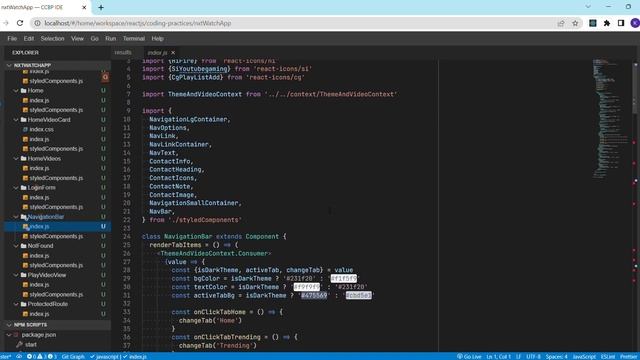
Task: Reload the browser page
Action: click(20, 23)
